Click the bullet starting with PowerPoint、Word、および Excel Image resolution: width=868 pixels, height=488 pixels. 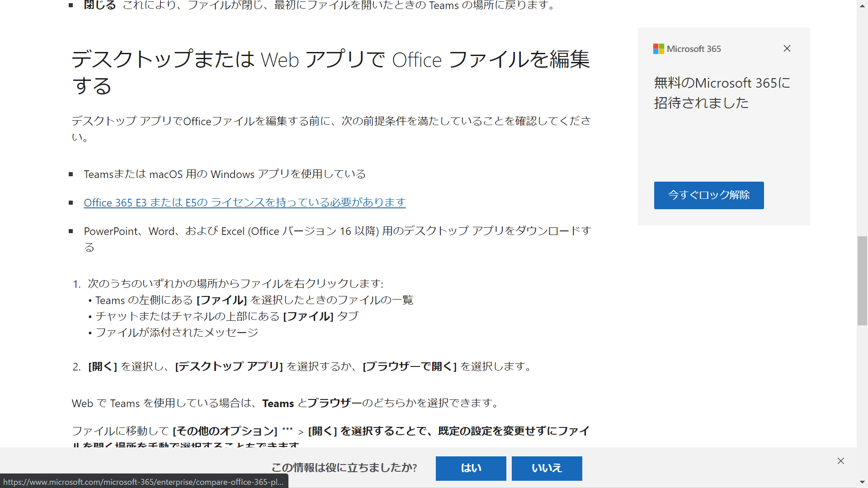coord(337,239)
